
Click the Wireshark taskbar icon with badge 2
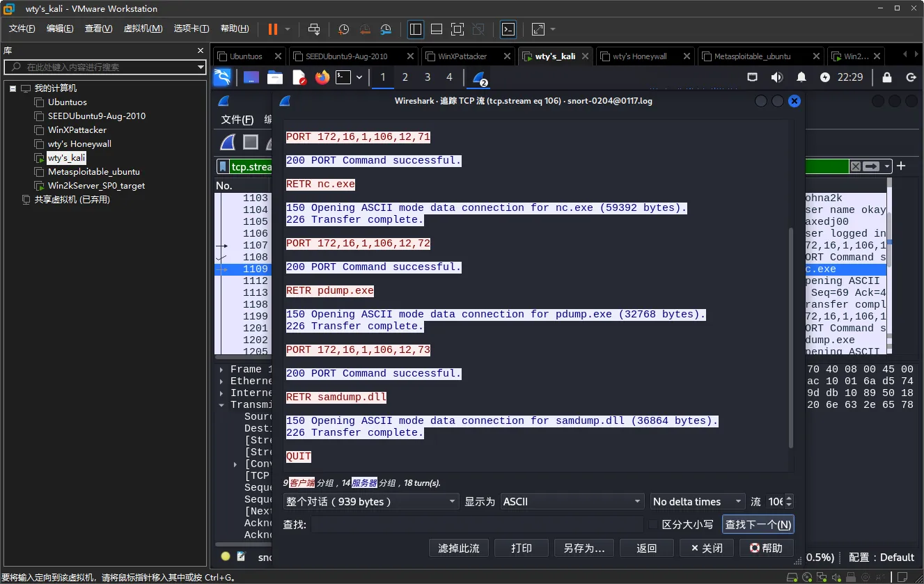coord(480,78)
